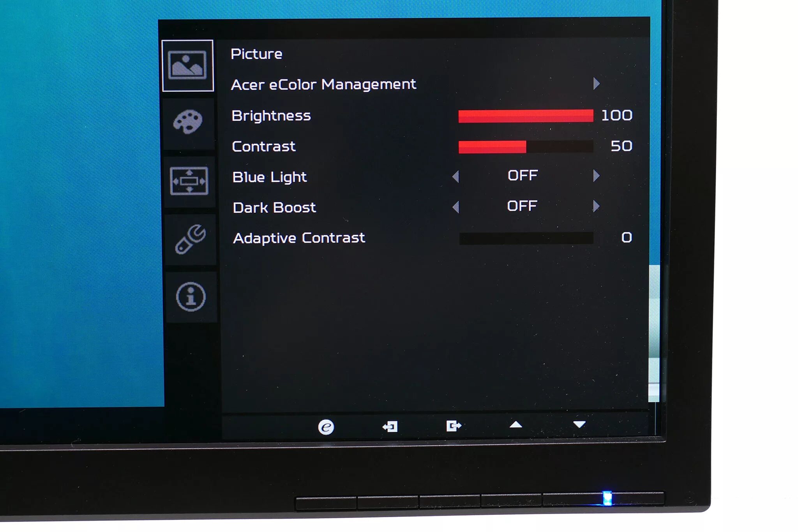Click Dark Boost right arrow
This screenshot has width=798, height=532.
coord(595,206)
